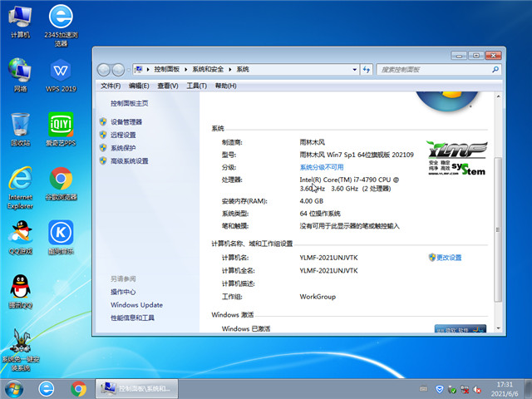Open the 文件(F) menu
This screenshot has height=399, width=532.
coord(111,86)
